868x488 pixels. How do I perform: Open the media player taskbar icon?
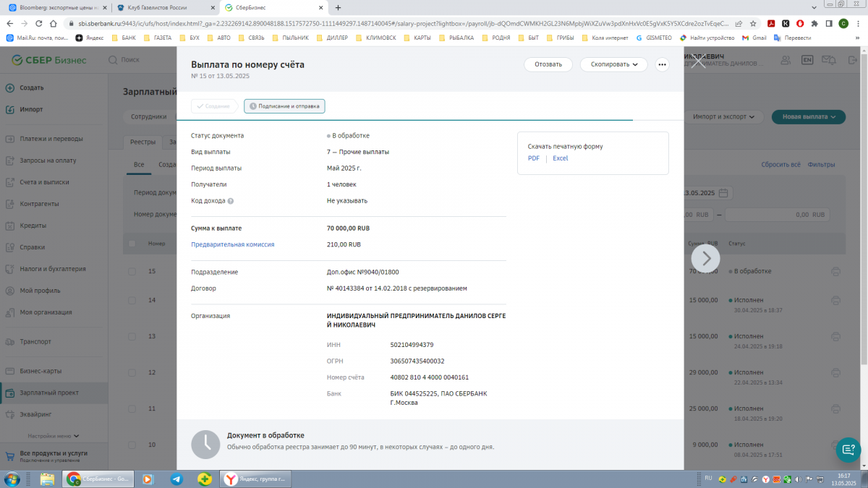coord(148,479)
